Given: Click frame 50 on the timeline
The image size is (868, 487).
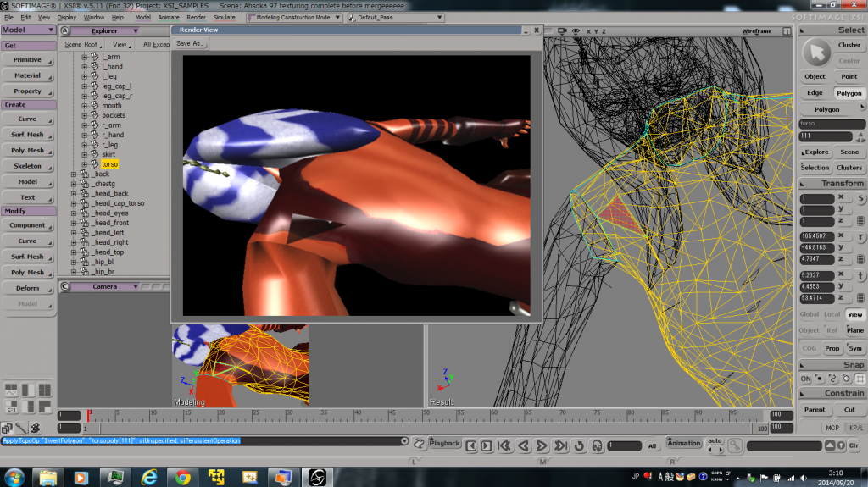Looking at the screenshot, I should point(426,414).
